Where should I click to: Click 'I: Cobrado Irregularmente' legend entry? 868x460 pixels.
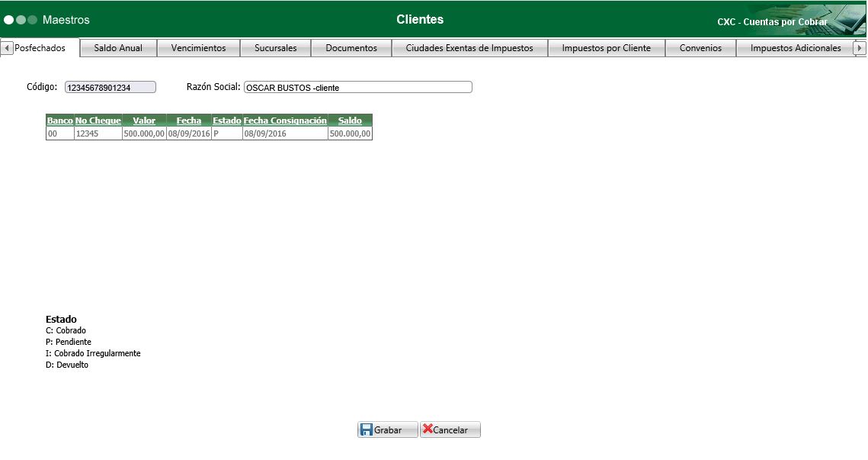click(93, 354)
